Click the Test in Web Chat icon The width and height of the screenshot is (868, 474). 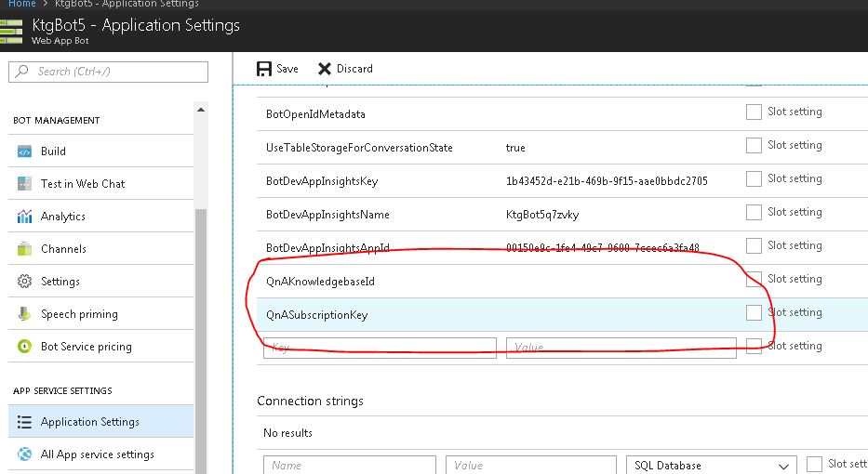point(24,184)
